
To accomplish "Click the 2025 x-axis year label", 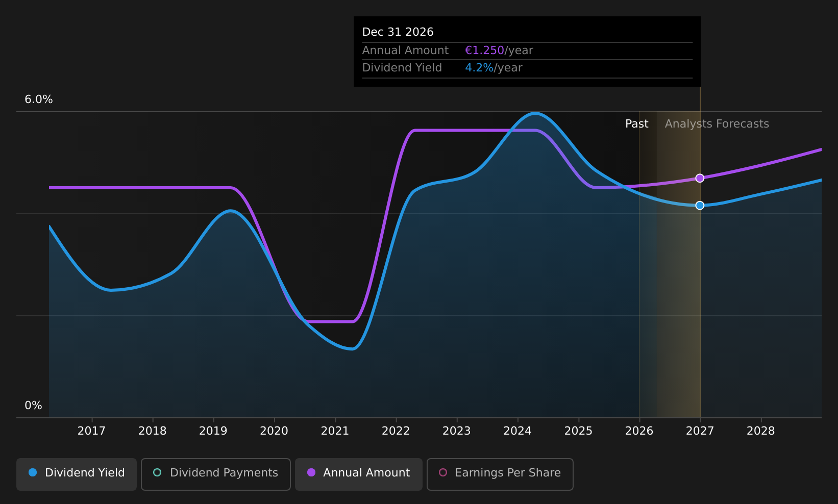I will (x=578, y=431).
